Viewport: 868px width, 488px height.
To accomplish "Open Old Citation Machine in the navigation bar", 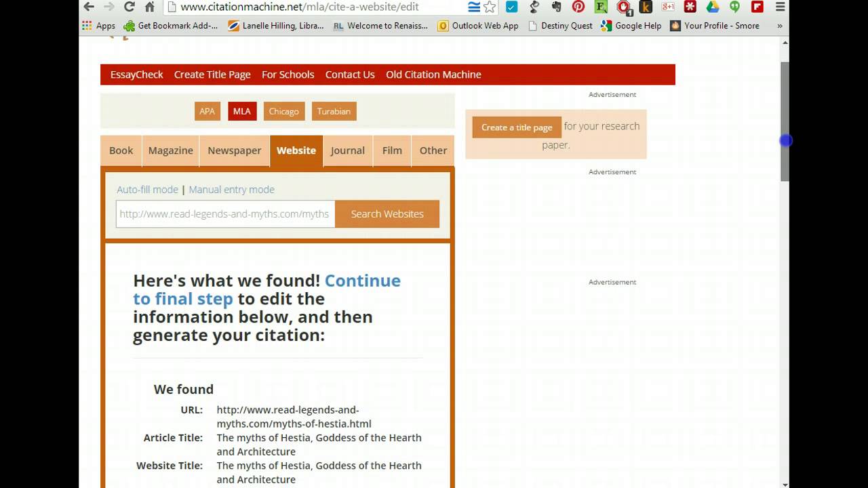I will [x=434, y=75].
